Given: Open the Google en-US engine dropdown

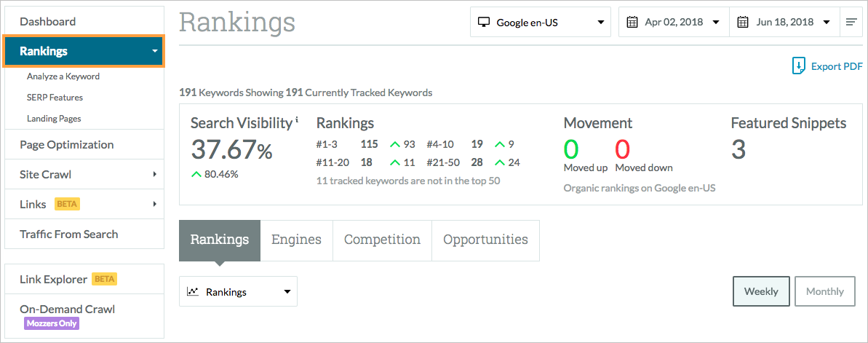Looking at the screenshot, I should click(541, 22).
